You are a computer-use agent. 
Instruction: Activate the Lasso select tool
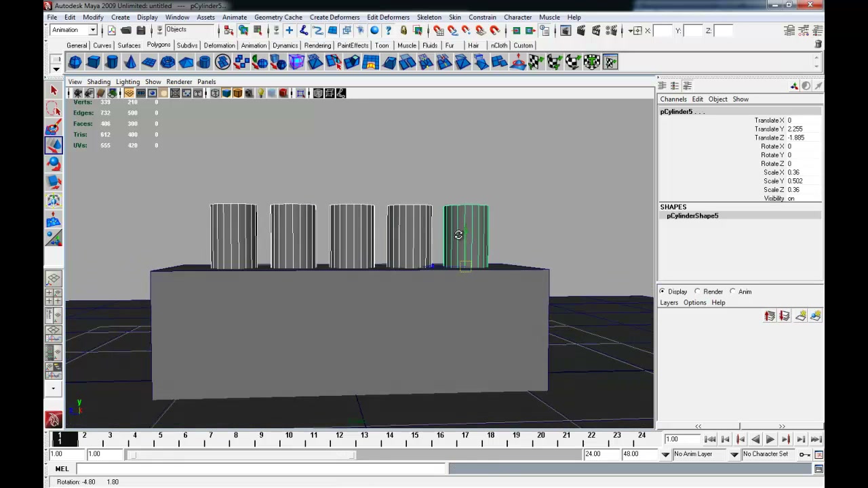point(54,108)
